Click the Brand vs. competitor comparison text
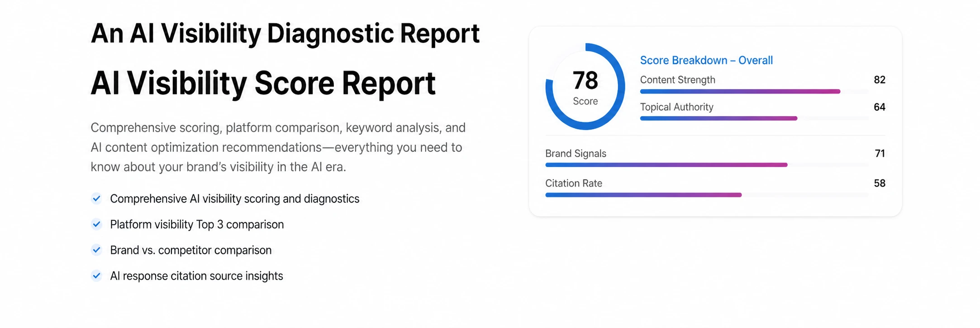Viewport: 980px width, 328px height. click(190, 250)
